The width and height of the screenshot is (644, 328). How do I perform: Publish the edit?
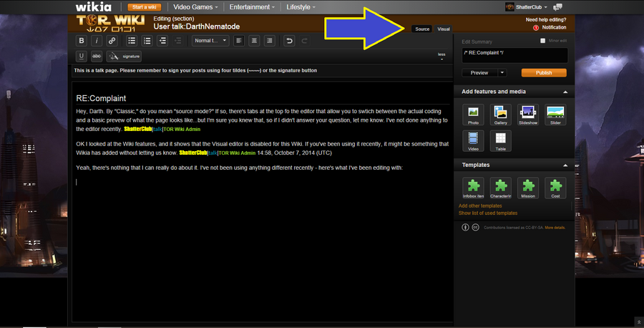[544, 73]
